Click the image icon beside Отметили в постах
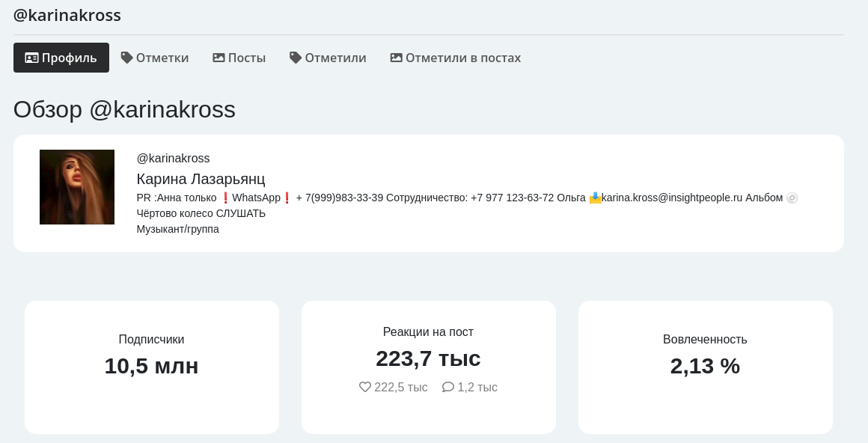 (x=397, y=58)
